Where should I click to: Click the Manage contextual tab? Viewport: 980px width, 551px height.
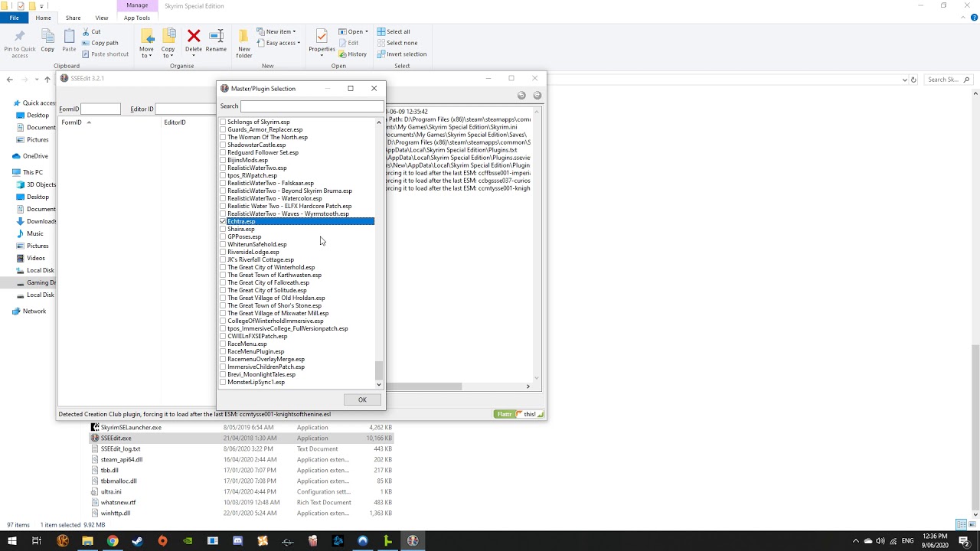point(137,5)
